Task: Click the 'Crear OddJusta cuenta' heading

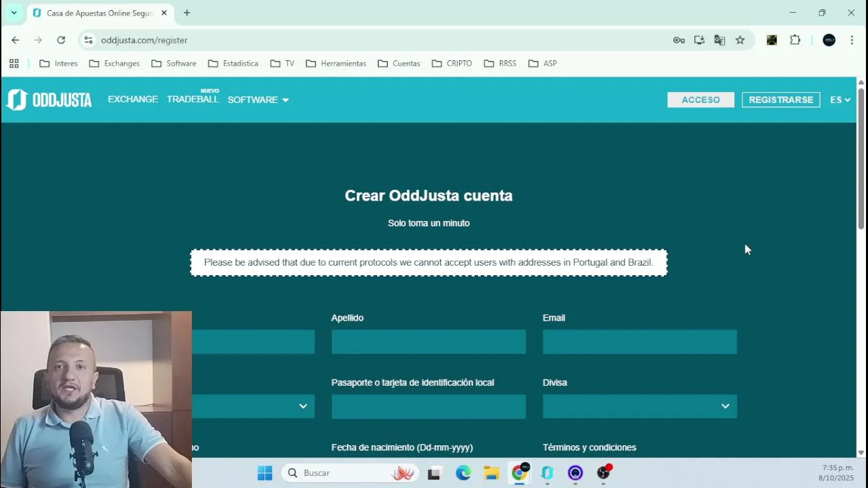Action: (x=429, y=195)
